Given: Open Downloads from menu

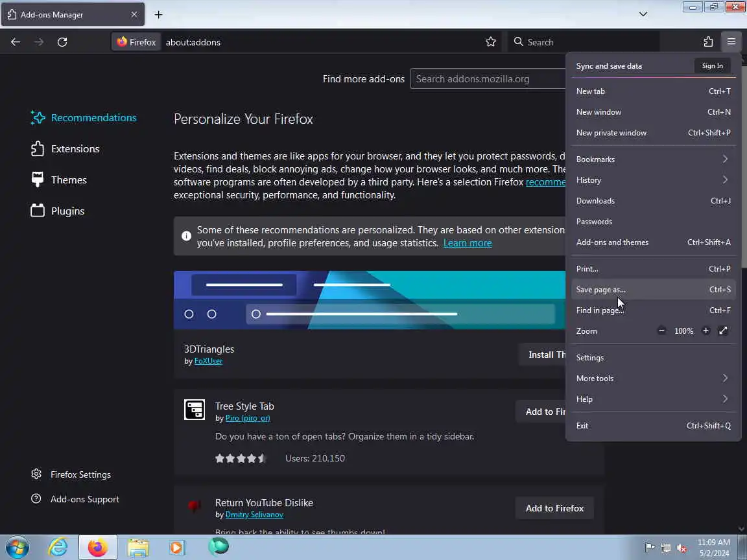Looking at the screenshot, I should coord(653,200).
